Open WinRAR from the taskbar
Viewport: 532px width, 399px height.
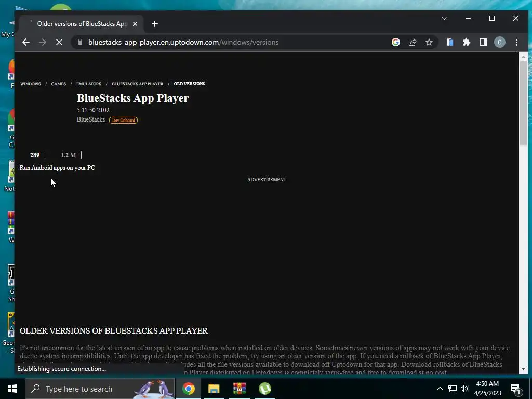[x=239, y=389]
